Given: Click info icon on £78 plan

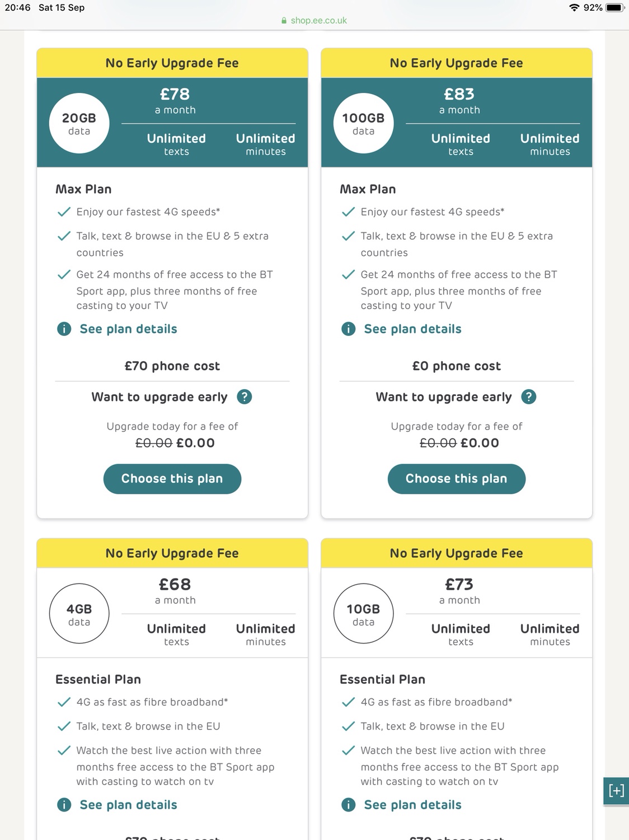Looking at the screenshot, I should (x=64, y=329).
